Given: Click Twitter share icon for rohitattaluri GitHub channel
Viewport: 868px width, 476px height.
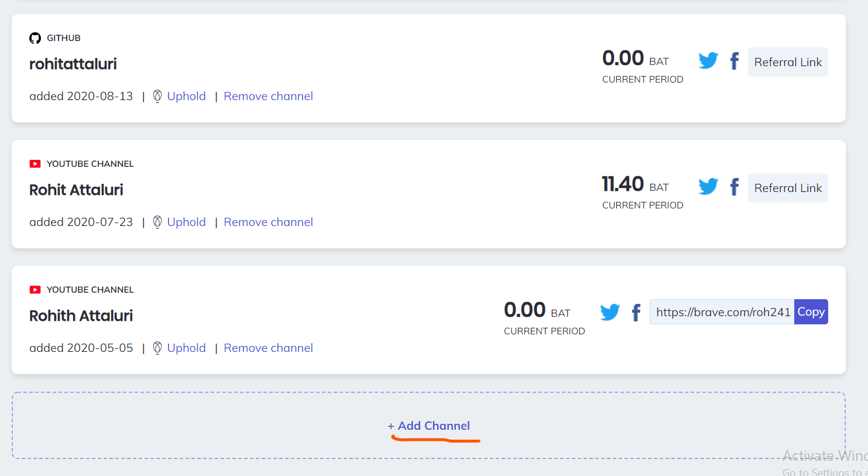Looking at the screenshot, I should tap(708, 60).
